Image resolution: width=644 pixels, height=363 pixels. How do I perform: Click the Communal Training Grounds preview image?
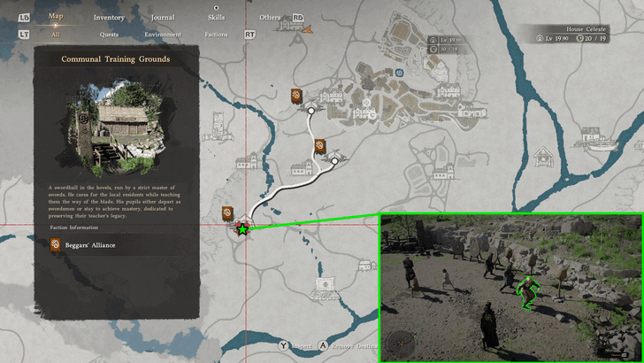coord(116,127)
